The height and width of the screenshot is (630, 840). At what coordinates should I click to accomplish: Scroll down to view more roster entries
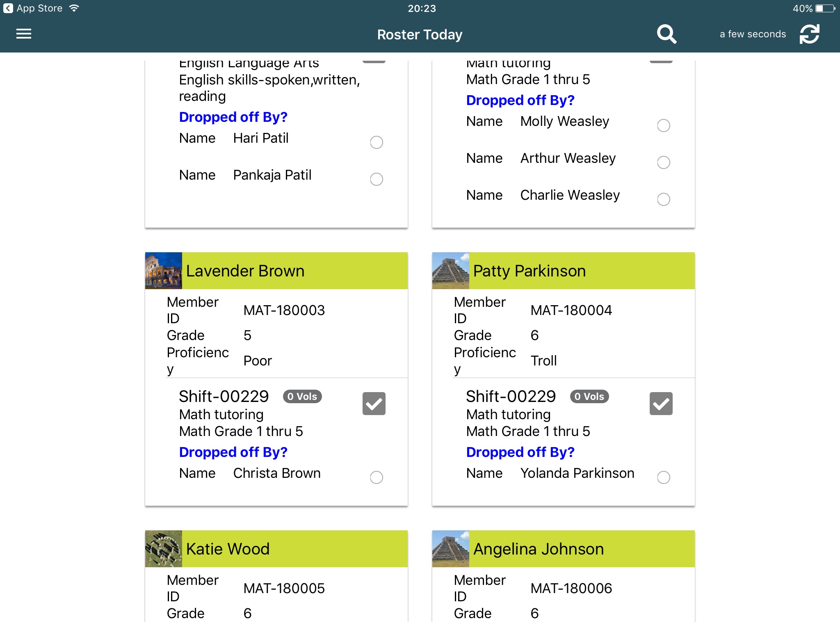[x=420, y=596]
